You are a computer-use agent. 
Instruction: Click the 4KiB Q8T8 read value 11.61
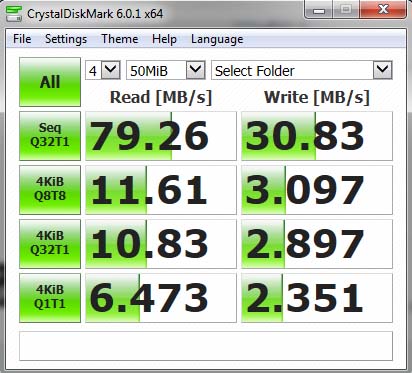pos(161,190)
